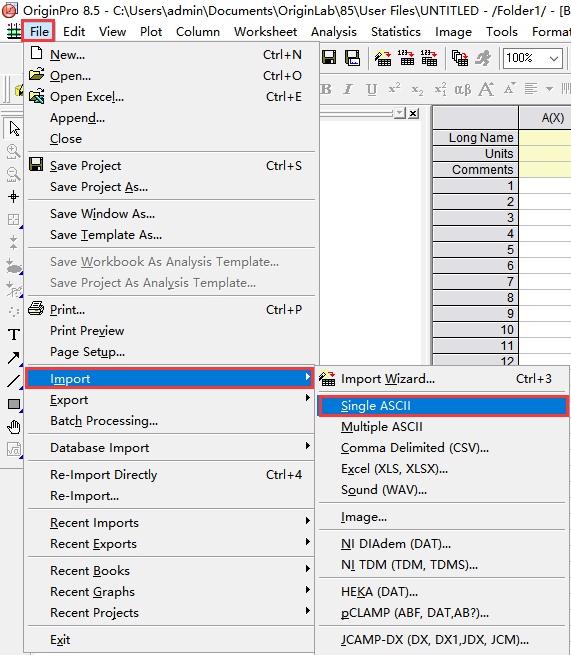Screen dimensions: 571x655
Task: Click Batch Processing... menu entry
Action: pyautogui.click(x=169, y=421)
